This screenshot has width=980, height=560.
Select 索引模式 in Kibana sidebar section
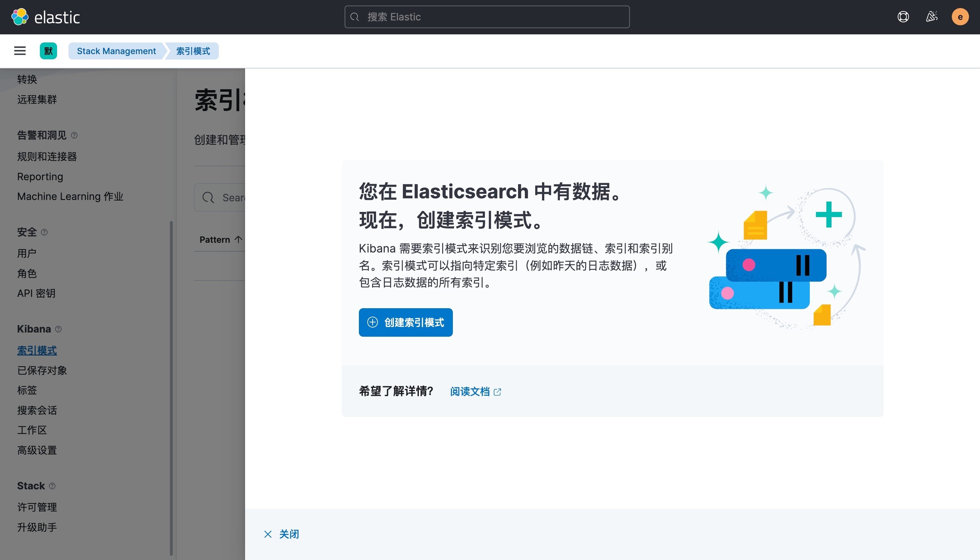37,350
